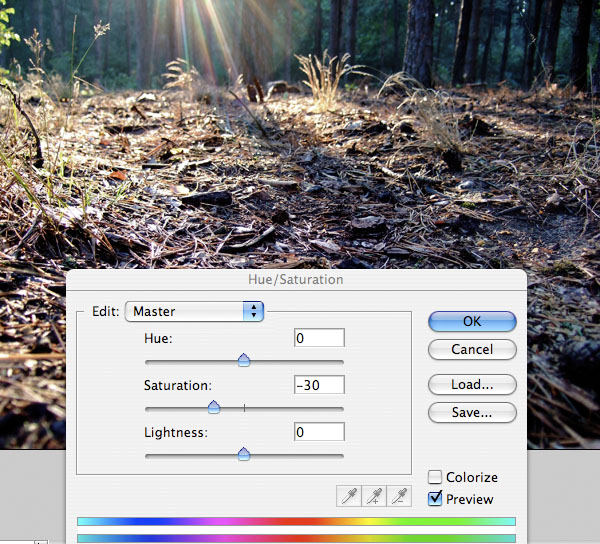Select the eyedropper tool in Hue/Saturation
The width and height of the screenshot is (600, 544).
[x=349, y=496]
